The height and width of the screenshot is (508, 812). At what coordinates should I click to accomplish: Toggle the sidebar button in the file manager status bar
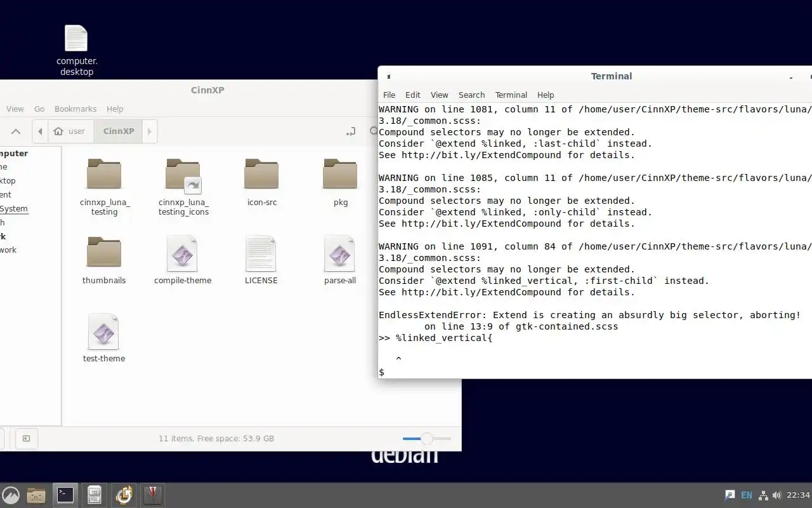tap(26, 438)
